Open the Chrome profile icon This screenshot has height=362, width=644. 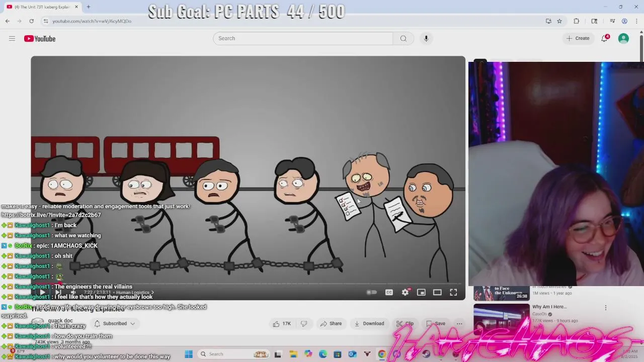point(624,21)
